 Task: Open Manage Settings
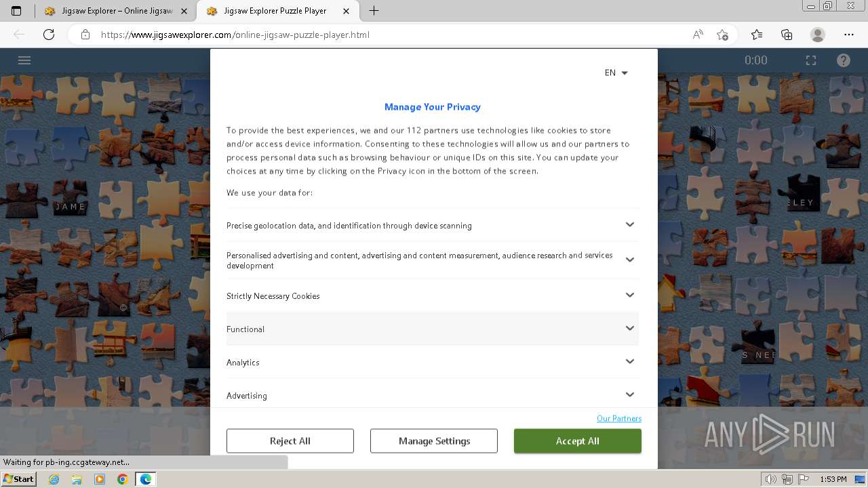pyautogui.click(x=434, y=441)
